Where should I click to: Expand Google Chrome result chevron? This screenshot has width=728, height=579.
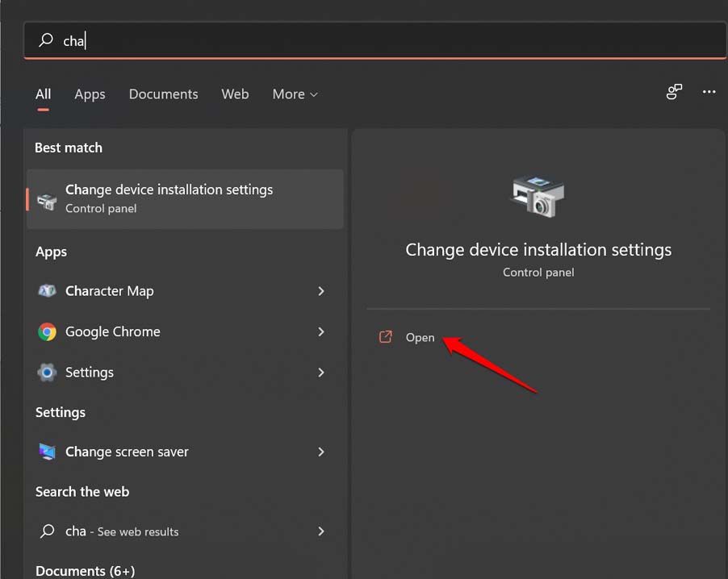point(321,331)
